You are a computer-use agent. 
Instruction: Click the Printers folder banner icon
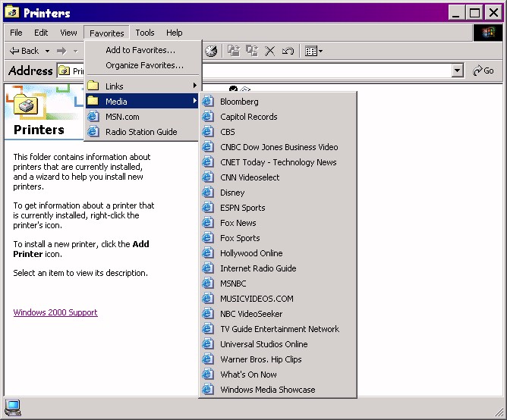coord(26,105)
